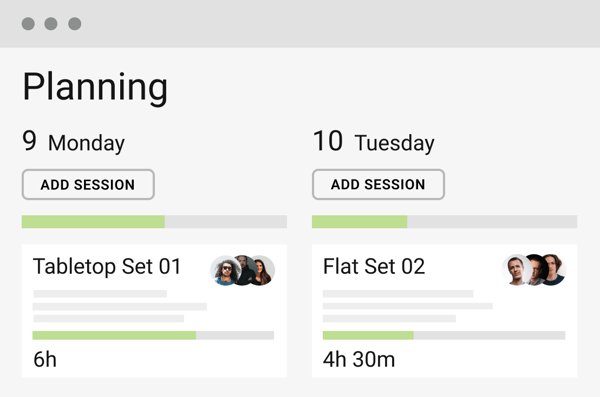
Task: Click the 4h 30m duration label
Action: 359,359
